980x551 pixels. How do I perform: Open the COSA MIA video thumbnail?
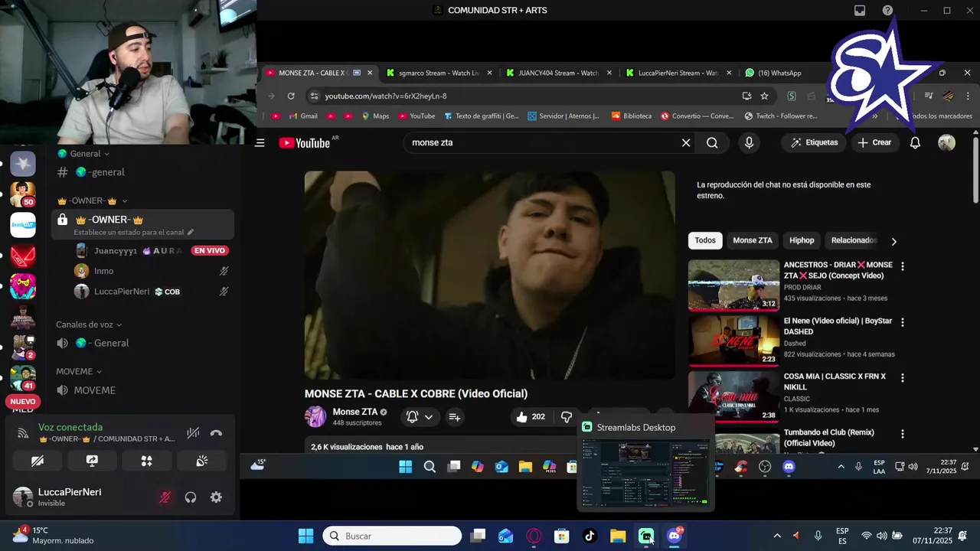(x=733, y=396)
